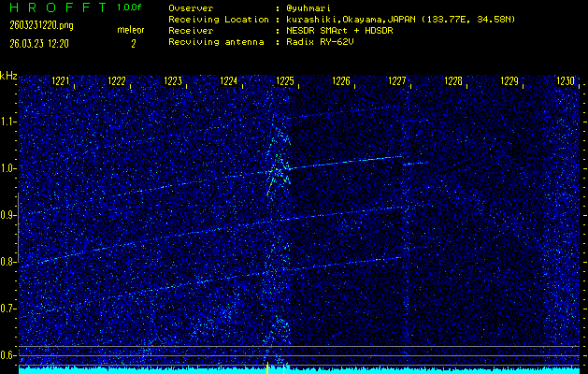Select the filename 2603231220.png
The width and height of the screenshot is (588, 374).
[42, 25]
